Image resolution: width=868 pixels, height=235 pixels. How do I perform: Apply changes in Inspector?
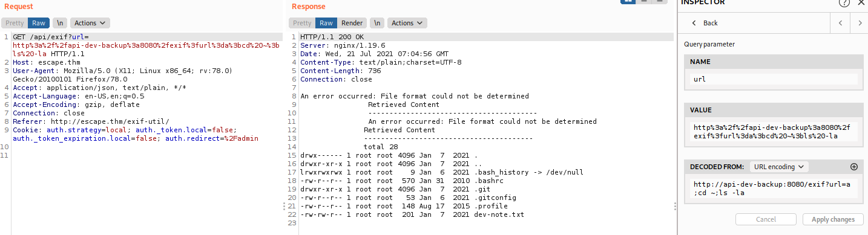833,219
